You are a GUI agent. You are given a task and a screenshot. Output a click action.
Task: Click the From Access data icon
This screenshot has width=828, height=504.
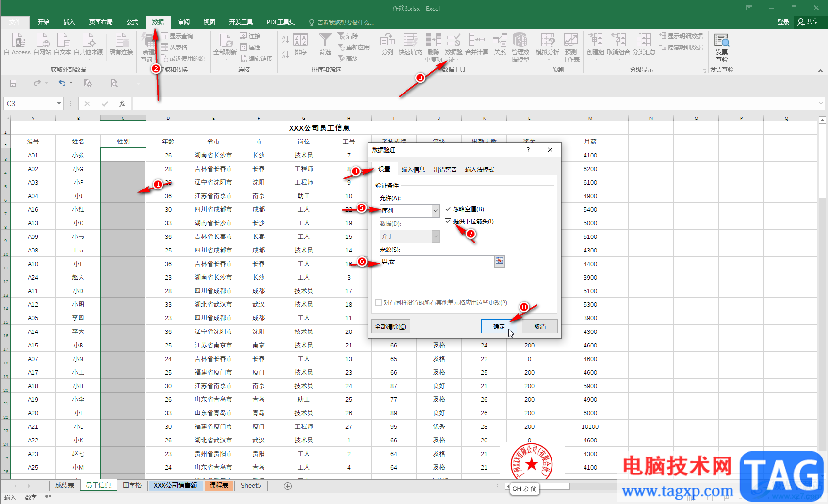point(18,40)
